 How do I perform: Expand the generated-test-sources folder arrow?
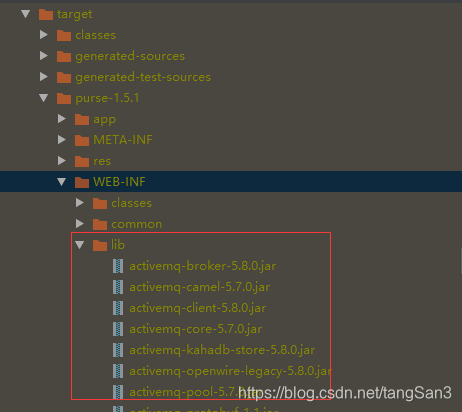[x=44, y=77]
